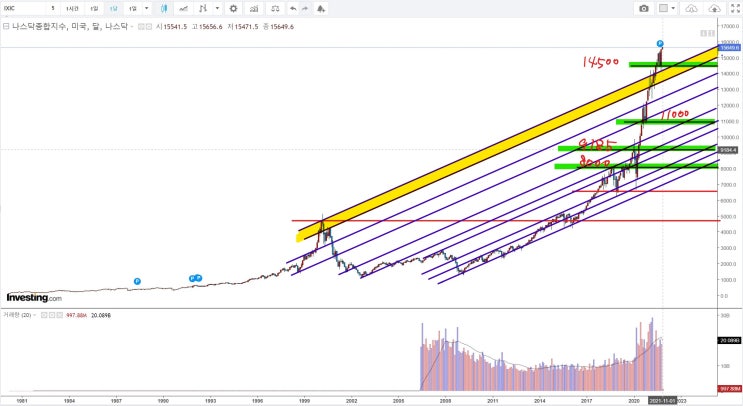
Task: Click second small icon beside 나스닥 legend
Action: click(x=149, y=27)
